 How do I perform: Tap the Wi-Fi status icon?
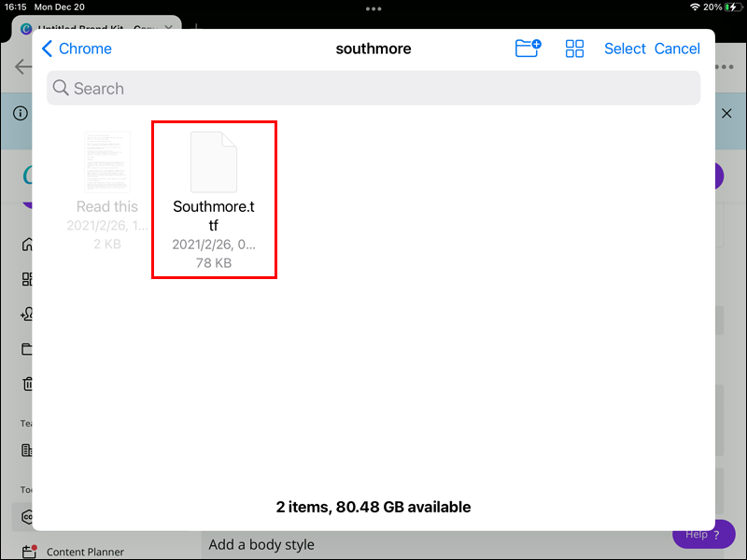click(x=695, y=7)
